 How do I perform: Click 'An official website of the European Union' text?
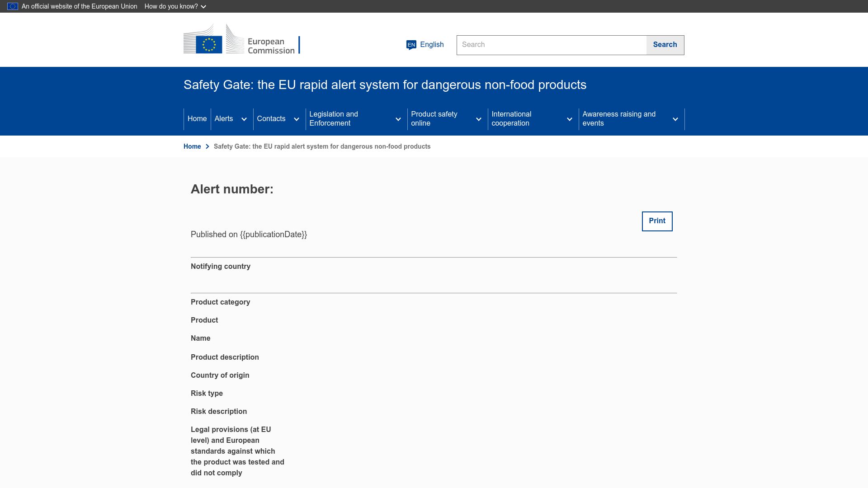pos(80,6)
